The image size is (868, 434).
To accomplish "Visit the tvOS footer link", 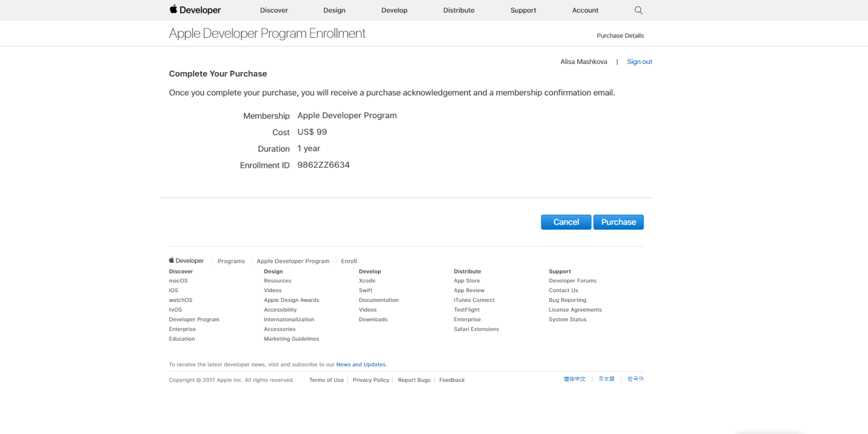I will click(x=175, y=310).
